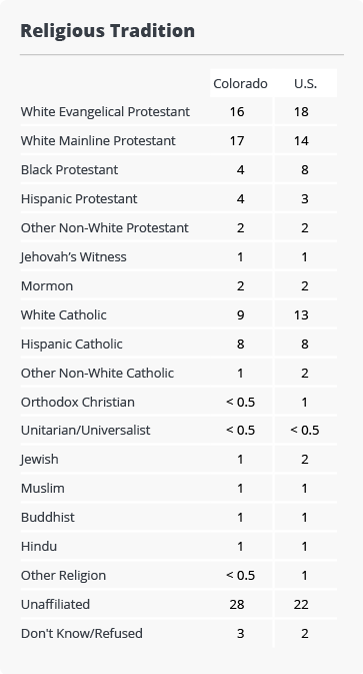Click the Hispanic Catholic row label
Image resolution: width=363 pixels, height=674 pixels.
click(71, 344)
